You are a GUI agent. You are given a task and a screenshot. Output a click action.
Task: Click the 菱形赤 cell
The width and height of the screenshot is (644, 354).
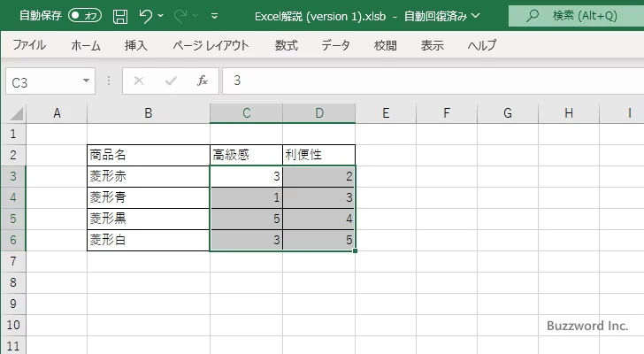click(149, 177)
